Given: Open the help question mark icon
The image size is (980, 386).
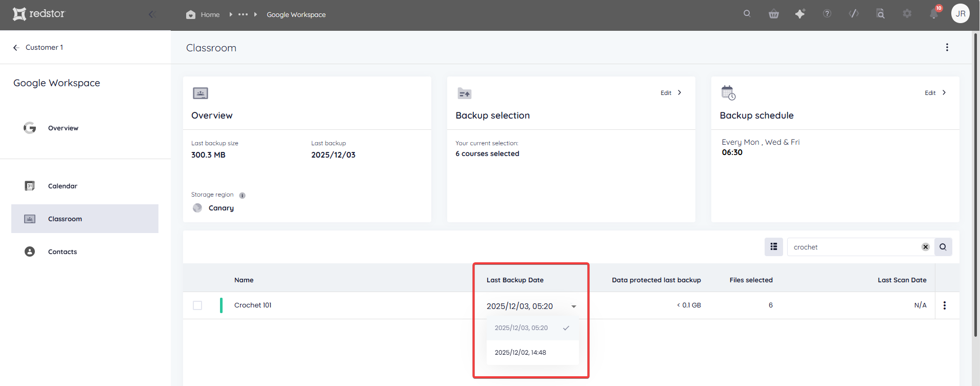Looking at the screenshot, I should tap(827, 14).
